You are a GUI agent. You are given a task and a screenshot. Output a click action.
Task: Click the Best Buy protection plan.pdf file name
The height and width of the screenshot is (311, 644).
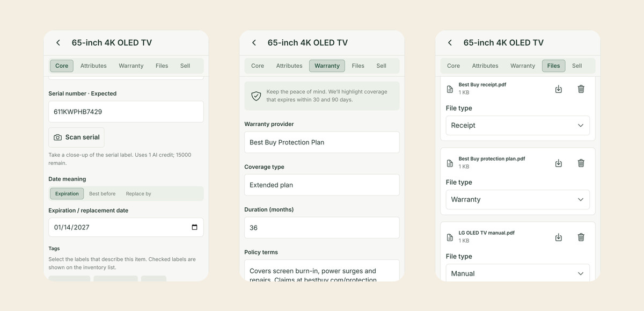492,159
